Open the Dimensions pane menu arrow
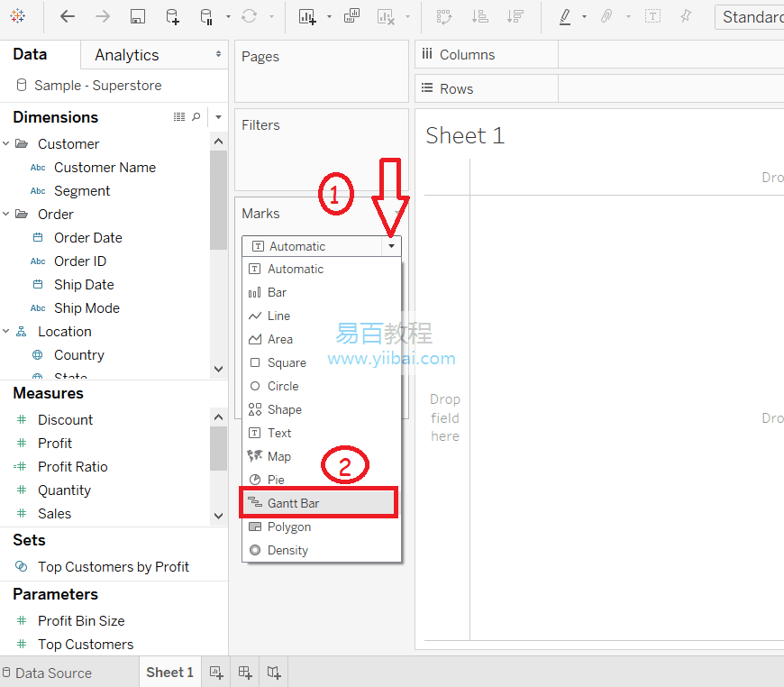This screenshot has height=687, width=784. (x=218, y=117)
